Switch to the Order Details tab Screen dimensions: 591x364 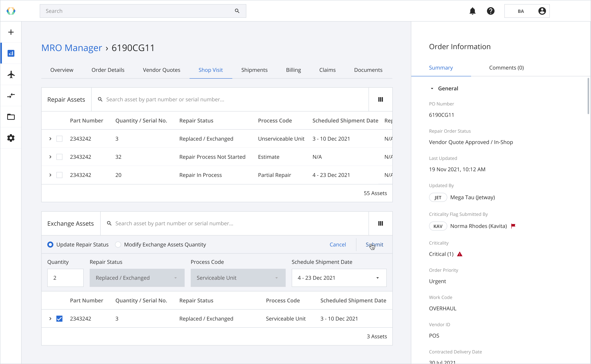pos(108,70)
